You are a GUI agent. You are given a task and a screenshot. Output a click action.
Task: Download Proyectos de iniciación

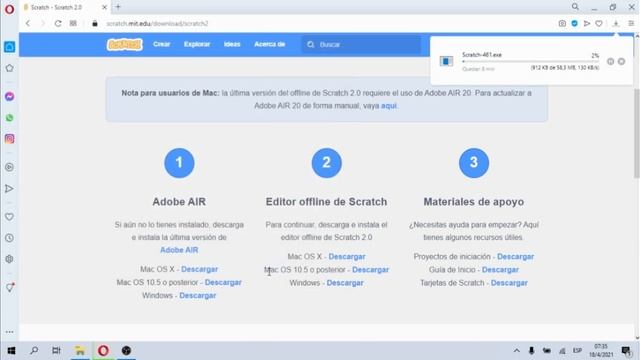[x=515, y=257]
